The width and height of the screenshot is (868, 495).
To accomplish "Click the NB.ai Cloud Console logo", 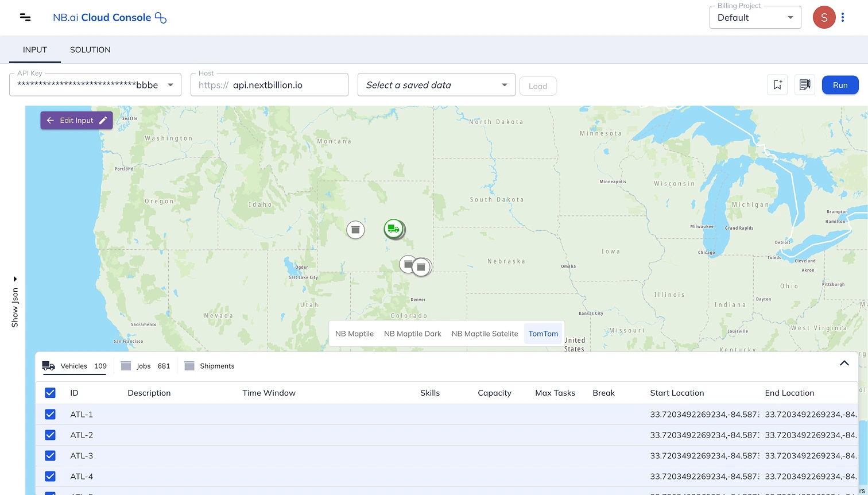I will pyautogui.click(x=110, y=17).
